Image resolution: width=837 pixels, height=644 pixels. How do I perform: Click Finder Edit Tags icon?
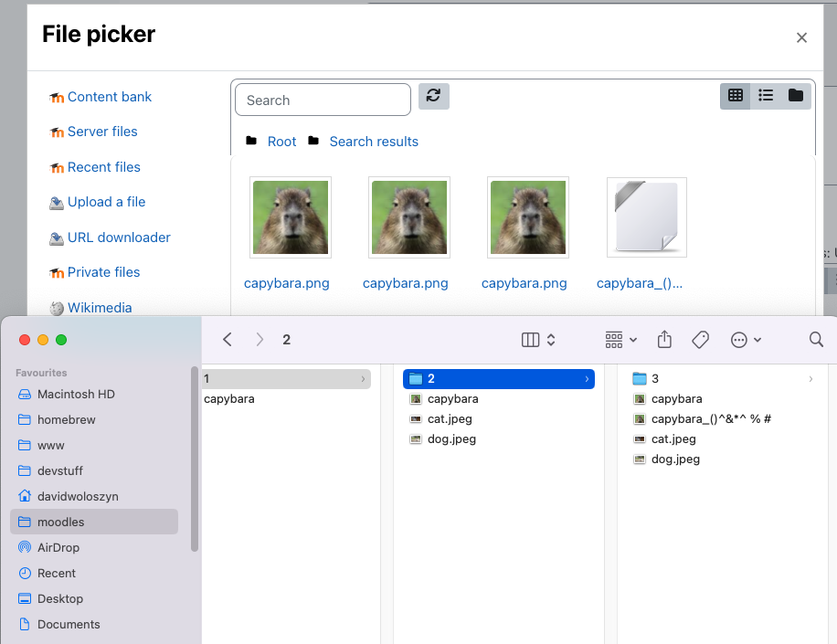tap(700, 340)
